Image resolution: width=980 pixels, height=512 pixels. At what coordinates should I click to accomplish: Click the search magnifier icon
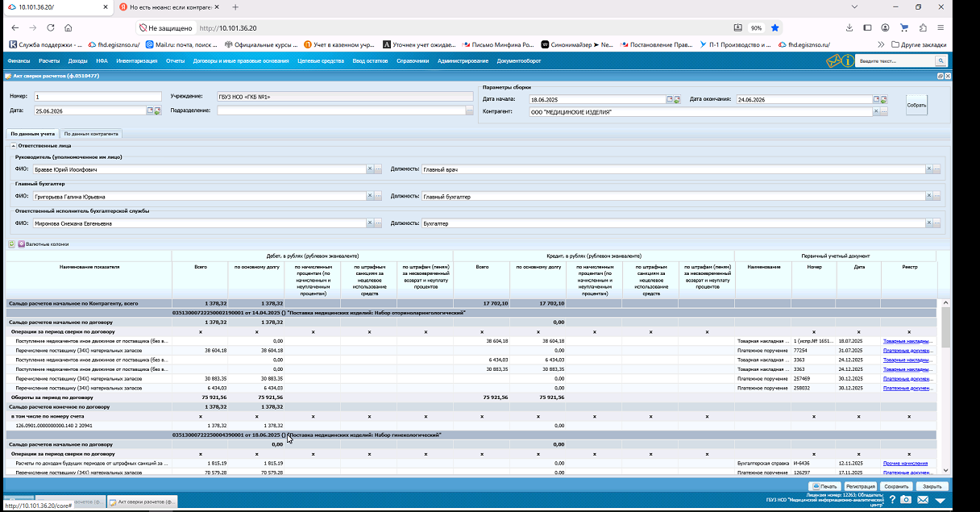pyautogui.click(x=940, y=60)
